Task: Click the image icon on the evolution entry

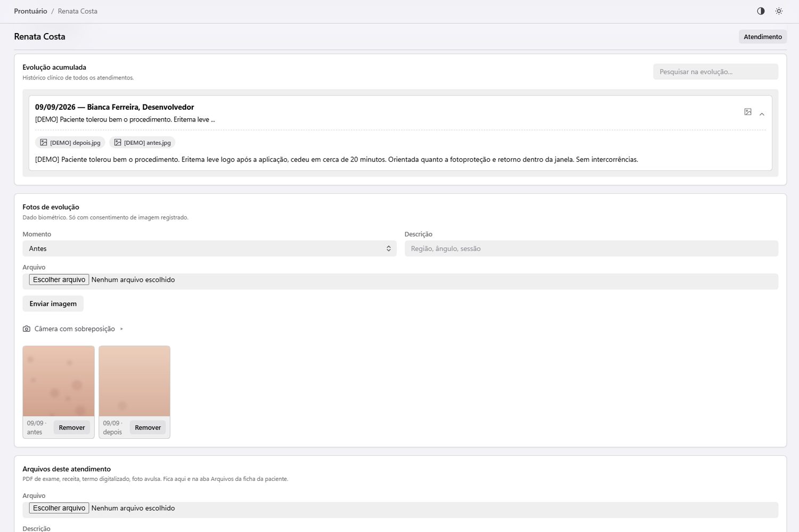Action: [x=748, y=112]
